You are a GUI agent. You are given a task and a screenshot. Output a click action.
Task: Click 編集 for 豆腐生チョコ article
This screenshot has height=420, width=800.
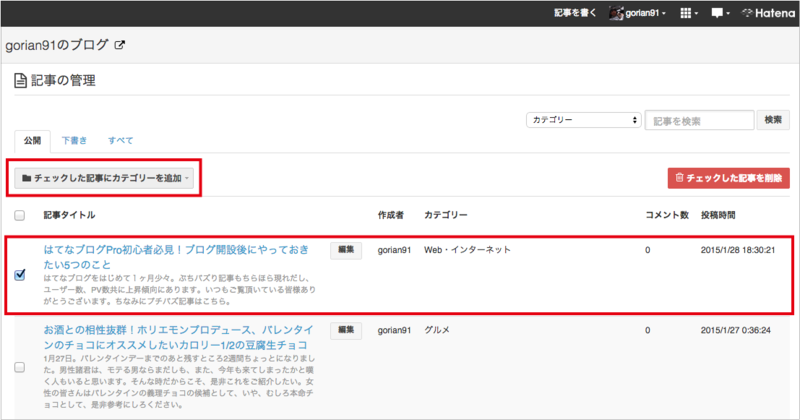click(x=346, y=330)
